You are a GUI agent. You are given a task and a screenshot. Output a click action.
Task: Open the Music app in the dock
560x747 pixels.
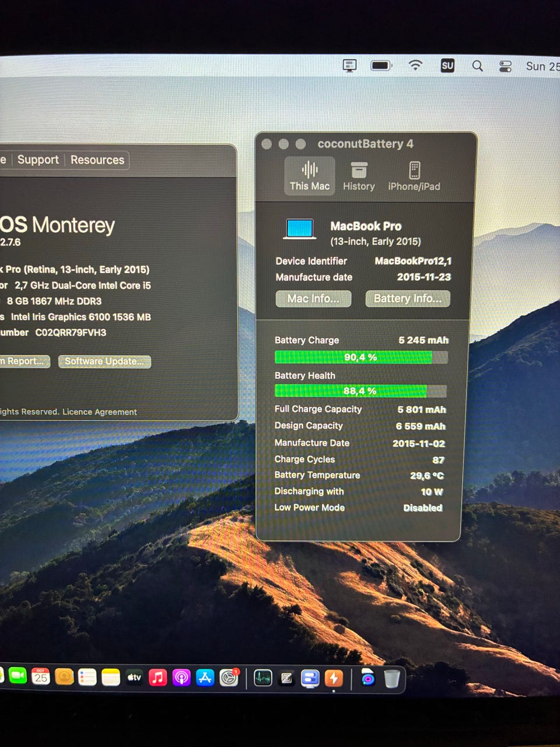pos(157,678)
